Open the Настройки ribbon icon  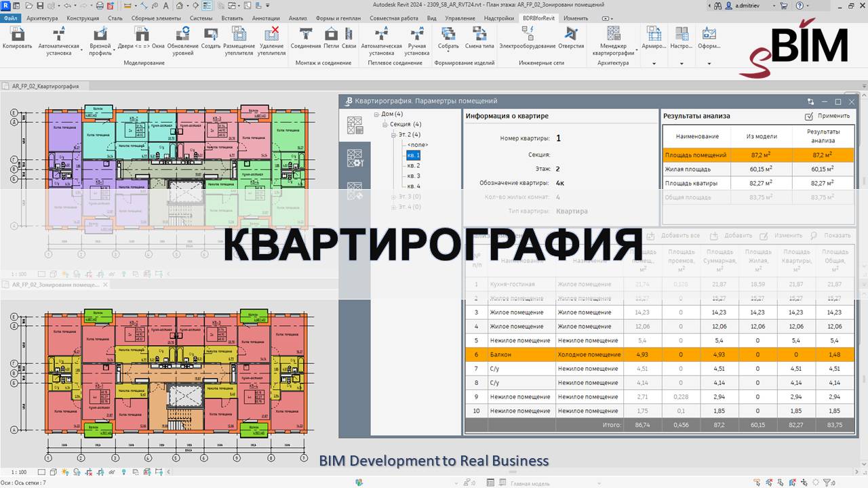pyautogui.click(x=682, y=38)
